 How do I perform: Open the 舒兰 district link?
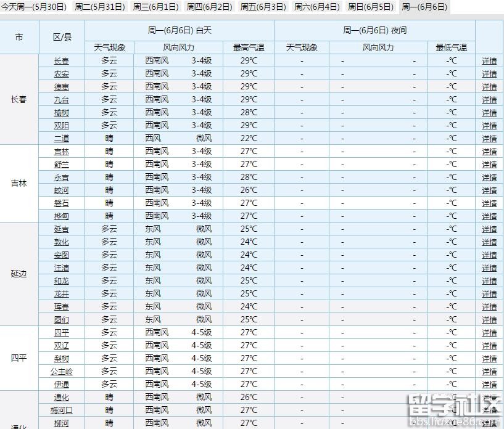[62, 165]
